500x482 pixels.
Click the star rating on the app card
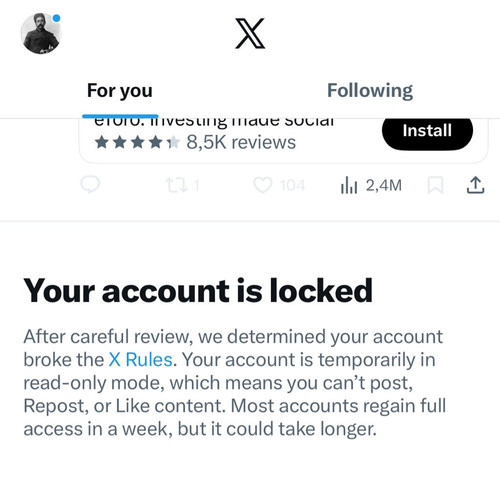pos(137,143)
